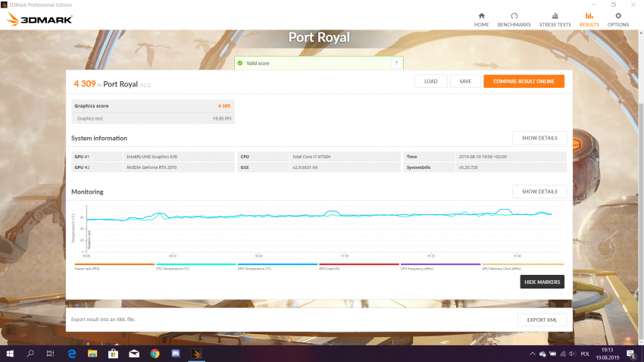Expand Monitoring section with Show Details

coord(539,192)
